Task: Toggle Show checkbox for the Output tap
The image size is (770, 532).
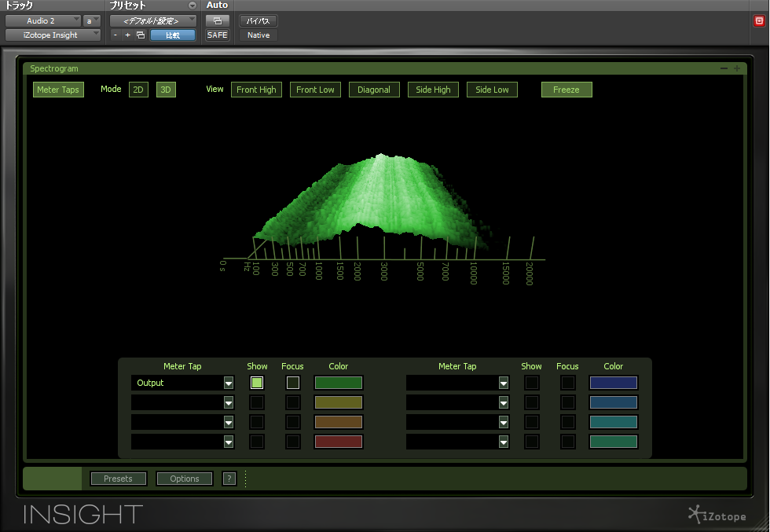Action: (257, 383)
